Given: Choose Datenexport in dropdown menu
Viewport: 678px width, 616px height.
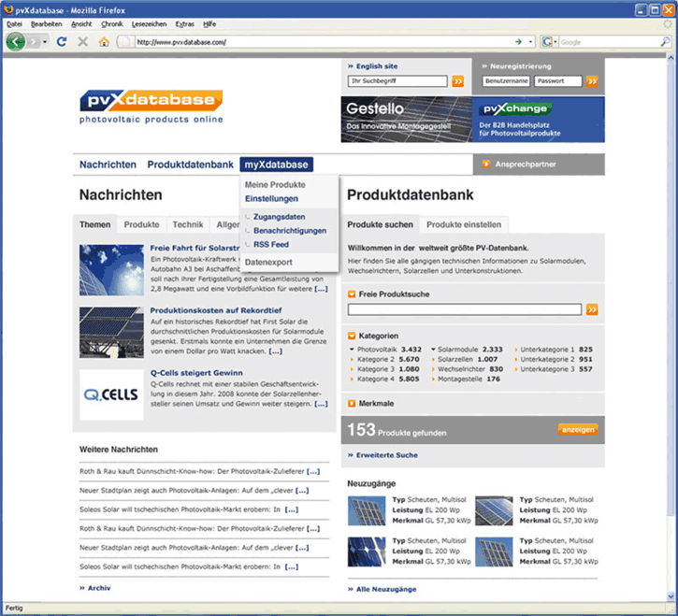Looking at the screenshot, I should click(268, 262).
